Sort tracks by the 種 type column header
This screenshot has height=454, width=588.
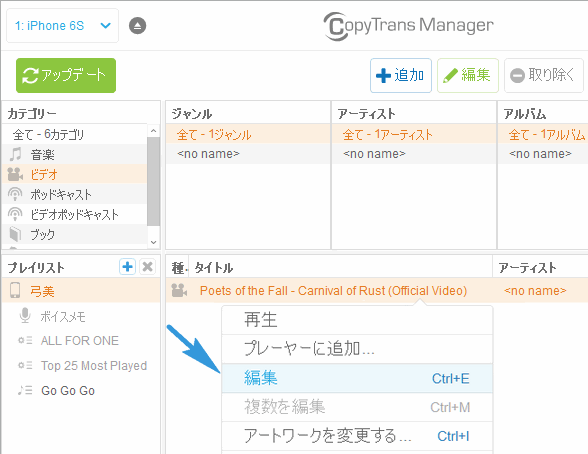(x=177, y=268)
